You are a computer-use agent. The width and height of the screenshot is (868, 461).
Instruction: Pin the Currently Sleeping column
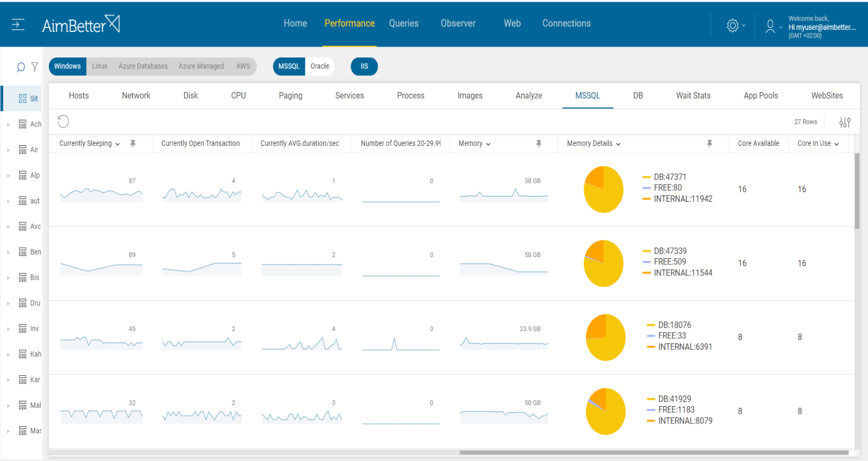tap(133, 143)
